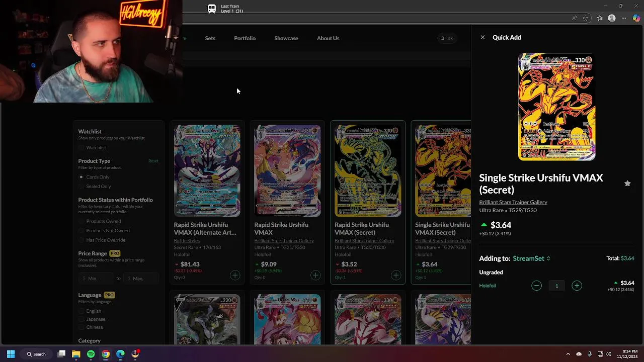Add the $9.09 Rapid Strike Urshifu VMAX
The width and height of the screenshot is (644, 362).
pyautogui.click(x=315, y=275)
